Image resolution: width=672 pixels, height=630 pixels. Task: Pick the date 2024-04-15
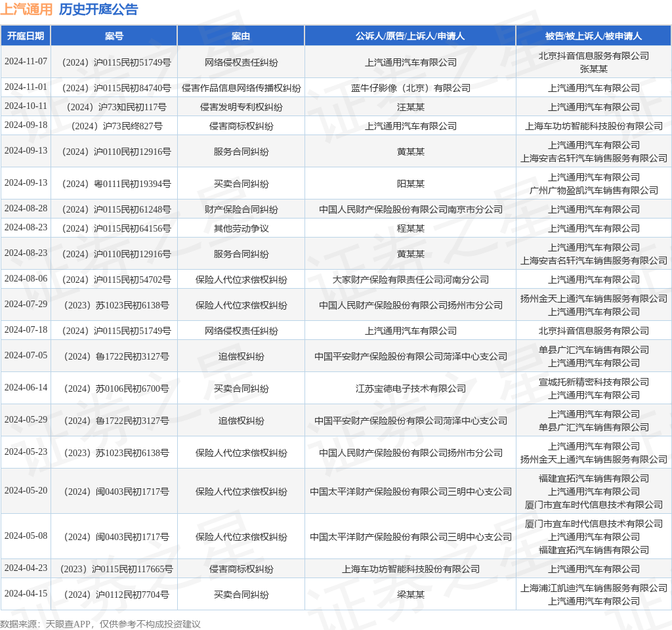coord(26,593)
